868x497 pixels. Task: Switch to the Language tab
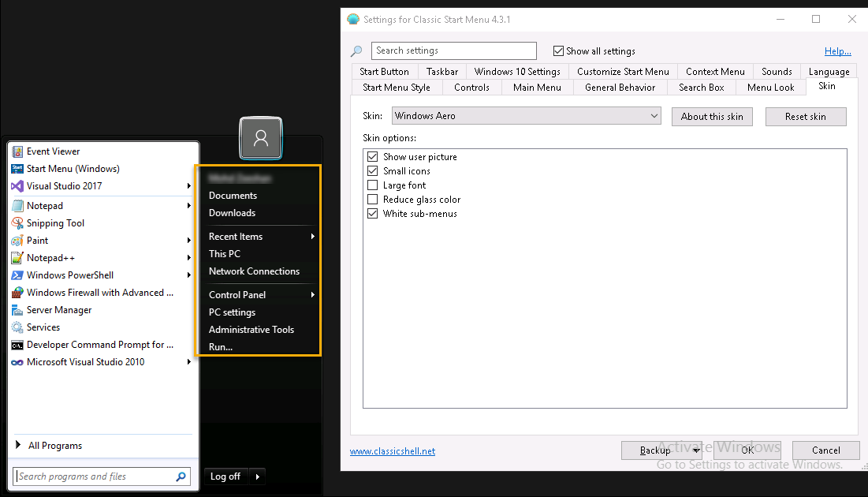(x=829, y=72)
